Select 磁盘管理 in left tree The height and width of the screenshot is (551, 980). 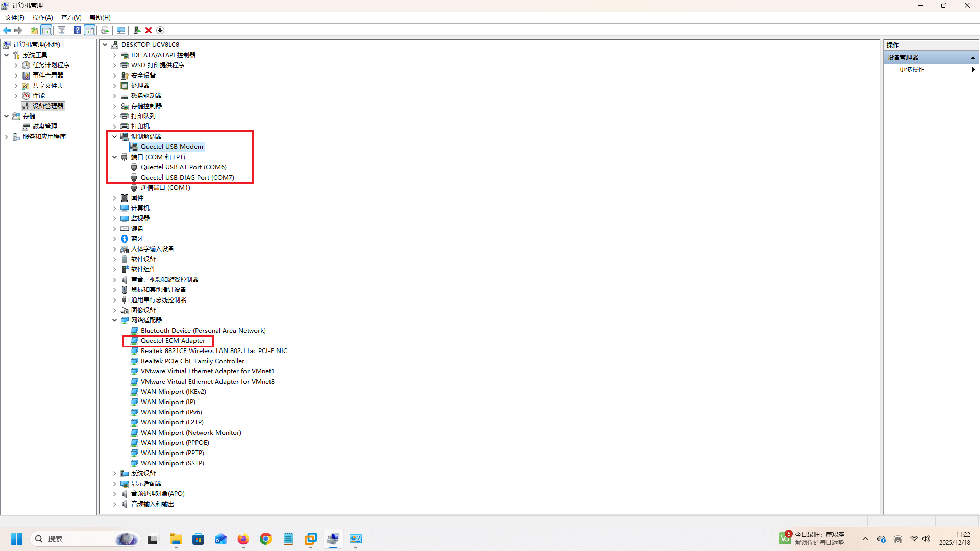click(44, 127)
